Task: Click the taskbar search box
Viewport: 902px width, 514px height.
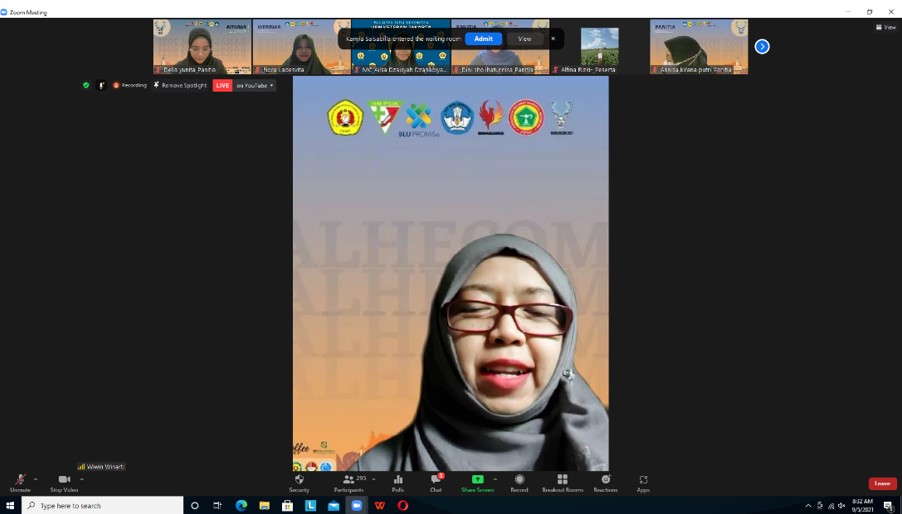Action: 102,505
